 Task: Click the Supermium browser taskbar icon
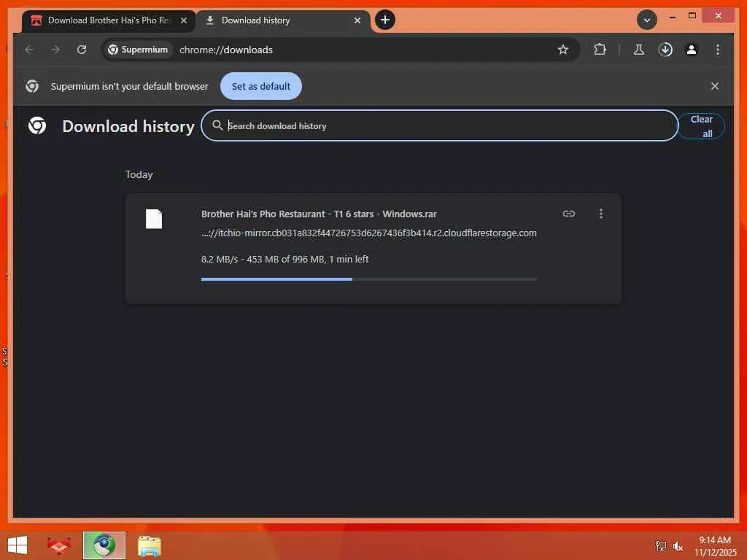[x=104, y=545]
